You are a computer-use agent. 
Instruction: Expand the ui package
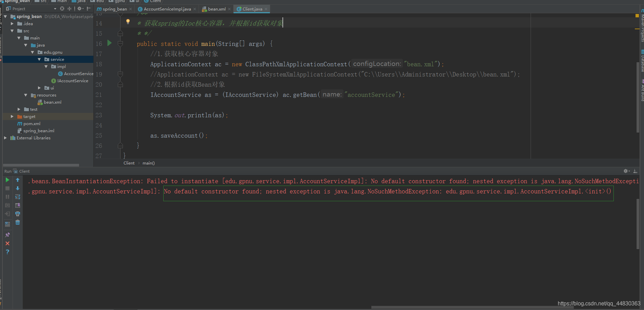click(x=39, y=88)
